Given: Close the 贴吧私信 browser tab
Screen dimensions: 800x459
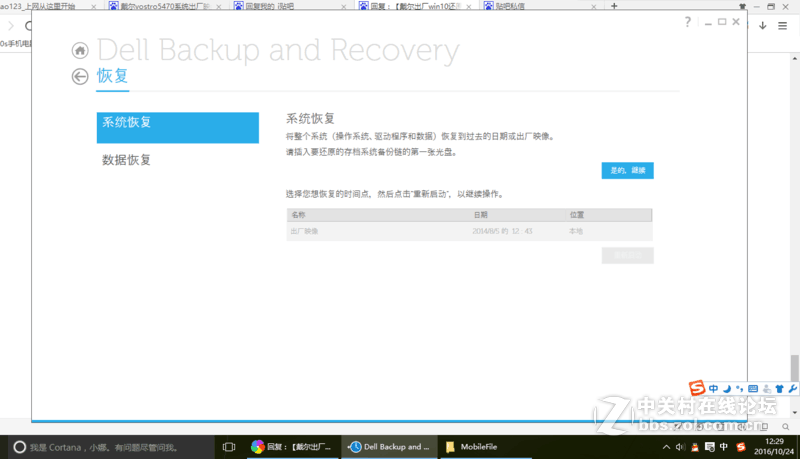Looking at the screenshot, I should click(x=593, y=7).
